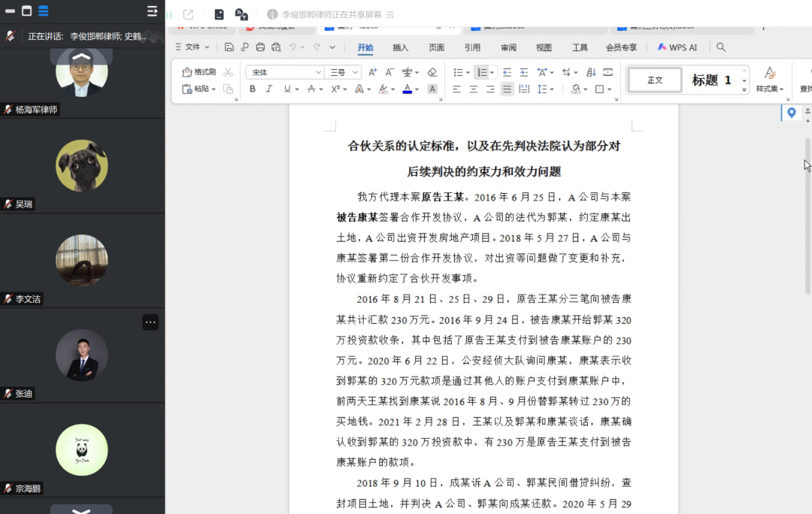
Task: Click the Clear Formatting eraser icon
Action: 432,71
